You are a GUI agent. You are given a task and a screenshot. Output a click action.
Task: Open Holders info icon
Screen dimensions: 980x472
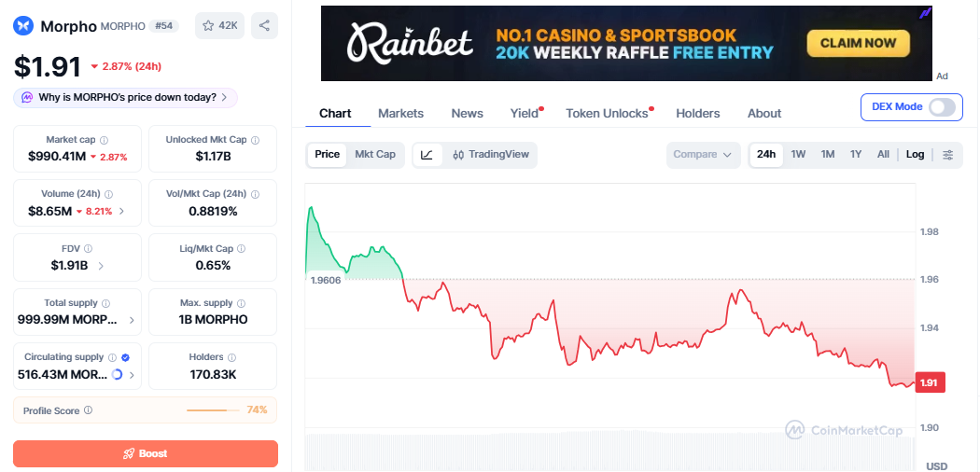pos(231,357)
